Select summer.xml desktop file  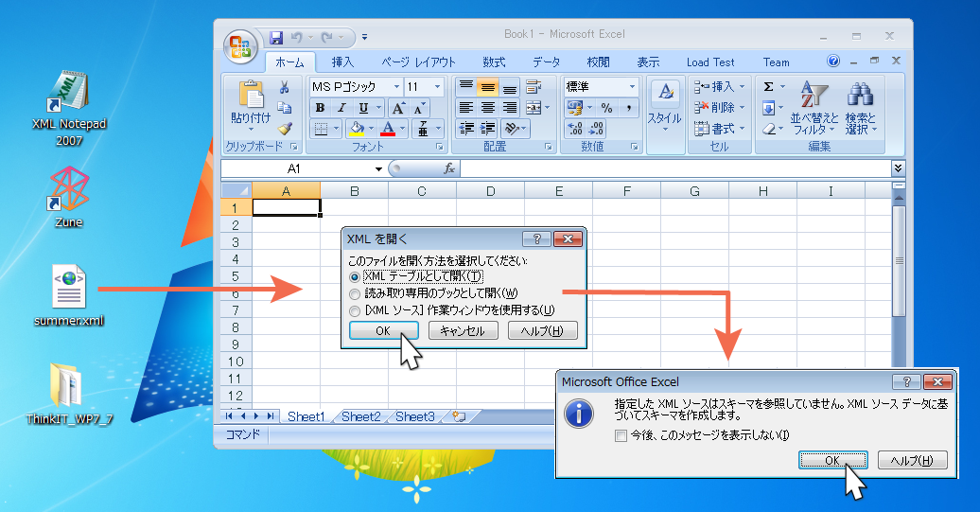(69, 295)
